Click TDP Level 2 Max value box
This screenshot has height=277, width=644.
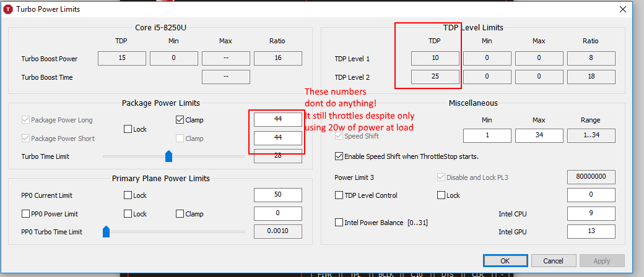pos(539,77)
